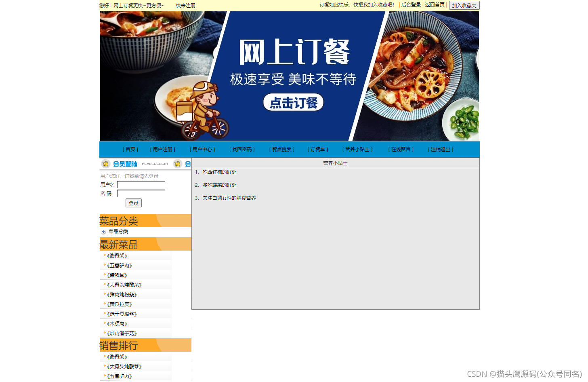The height and width of the screenshot is (382, 588).
Task: Open 酱猪耳 in the latest dishes list
Action: pos(117,275)
